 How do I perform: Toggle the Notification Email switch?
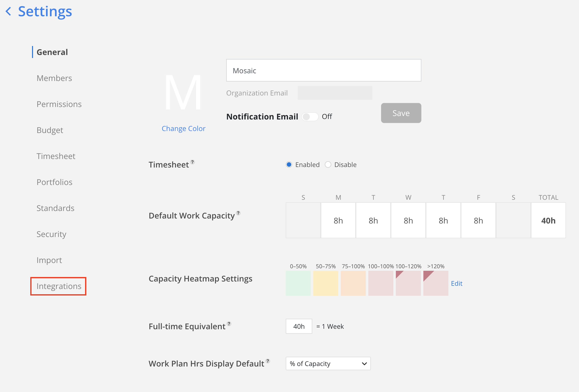pos(310,117)
